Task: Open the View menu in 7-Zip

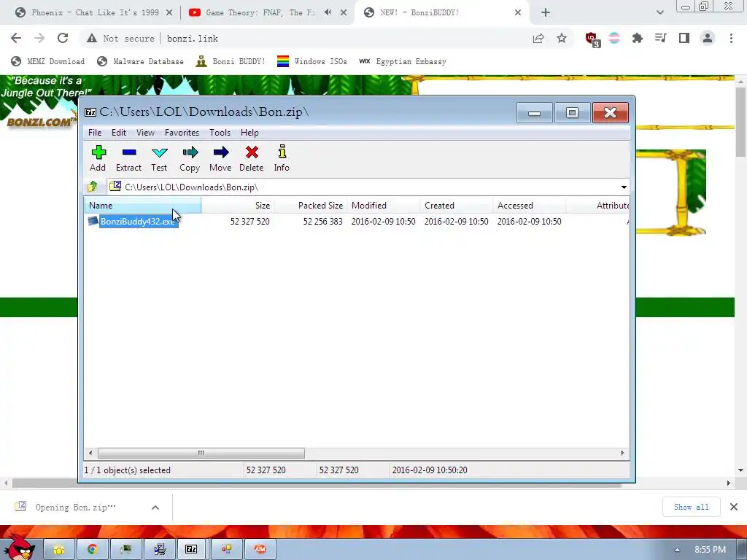Action: point(145,133)
